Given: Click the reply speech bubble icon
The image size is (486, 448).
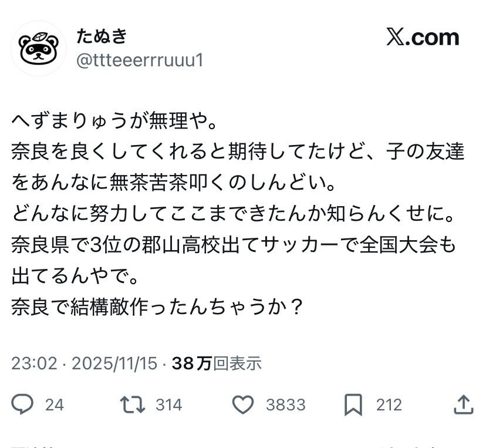Looking at the screenshot, I should pyautogui.click(x=23, y=404).
